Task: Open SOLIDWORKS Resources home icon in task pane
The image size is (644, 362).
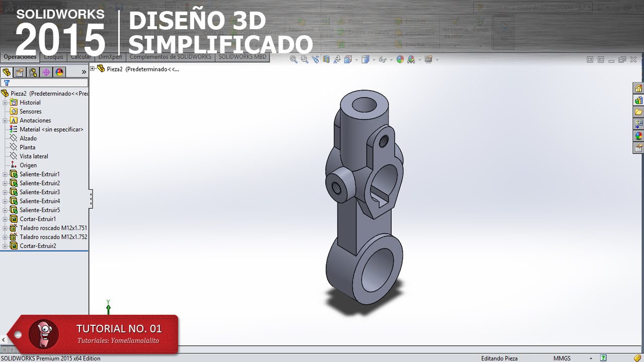Action: tap(638, 88)
